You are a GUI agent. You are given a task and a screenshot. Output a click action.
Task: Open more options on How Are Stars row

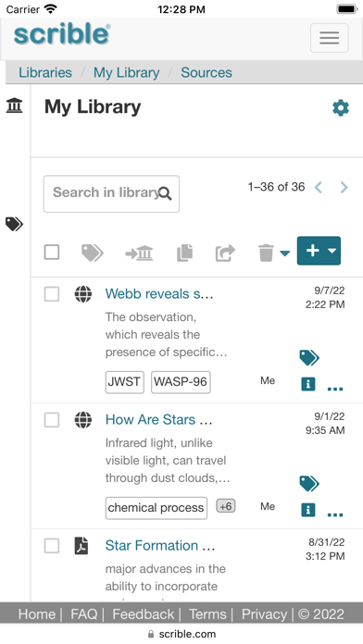(x=335, y=514)
